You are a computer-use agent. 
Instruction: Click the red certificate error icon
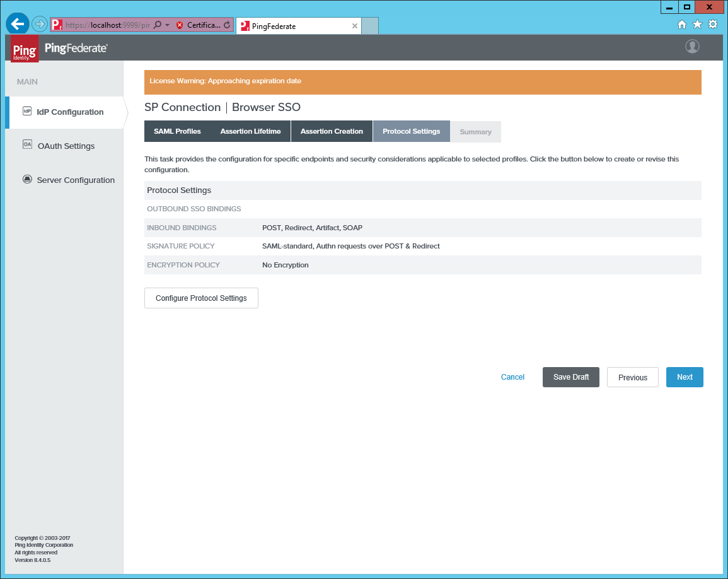180,25
